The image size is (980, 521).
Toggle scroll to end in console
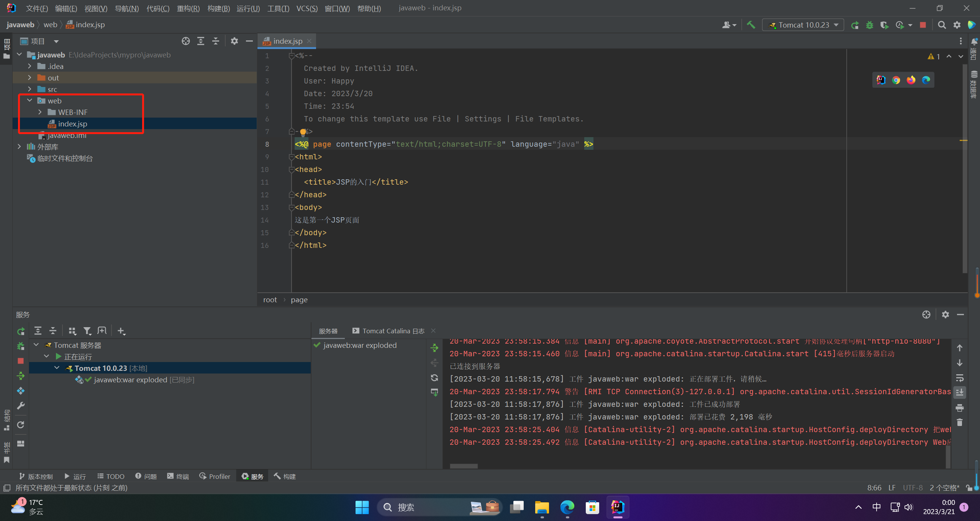[959, 392]
